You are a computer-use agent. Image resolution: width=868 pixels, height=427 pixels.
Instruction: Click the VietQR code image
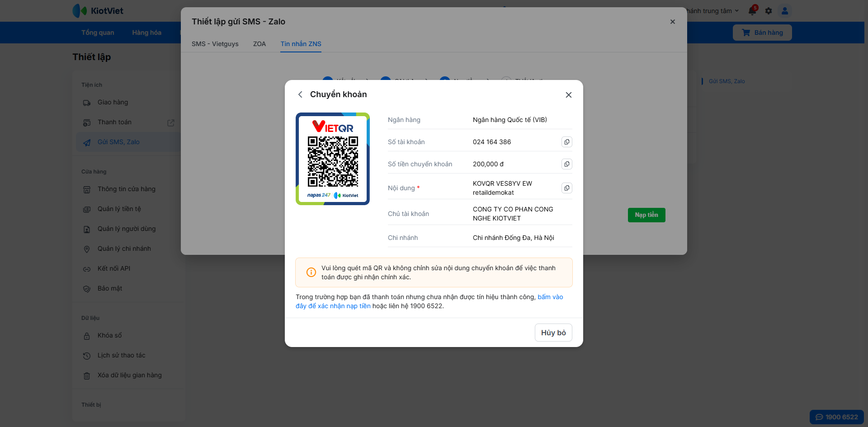[333, 159]
